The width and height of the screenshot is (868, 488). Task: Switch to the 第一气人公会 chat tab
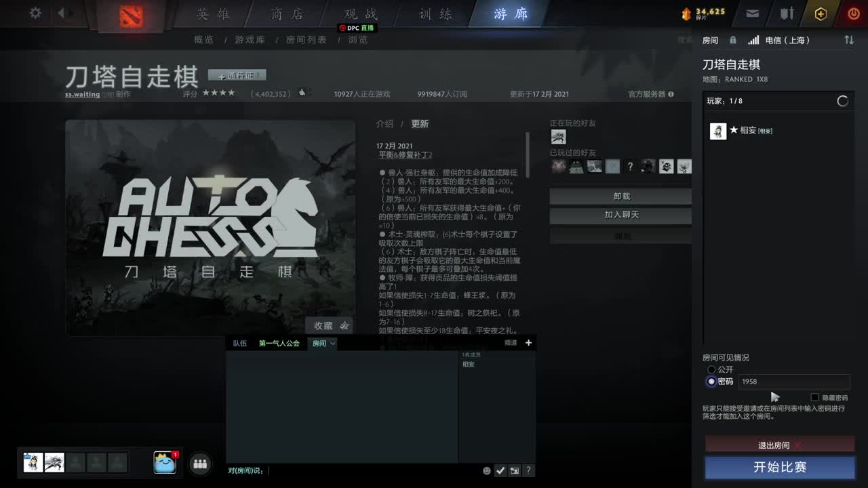coord(279,344)
